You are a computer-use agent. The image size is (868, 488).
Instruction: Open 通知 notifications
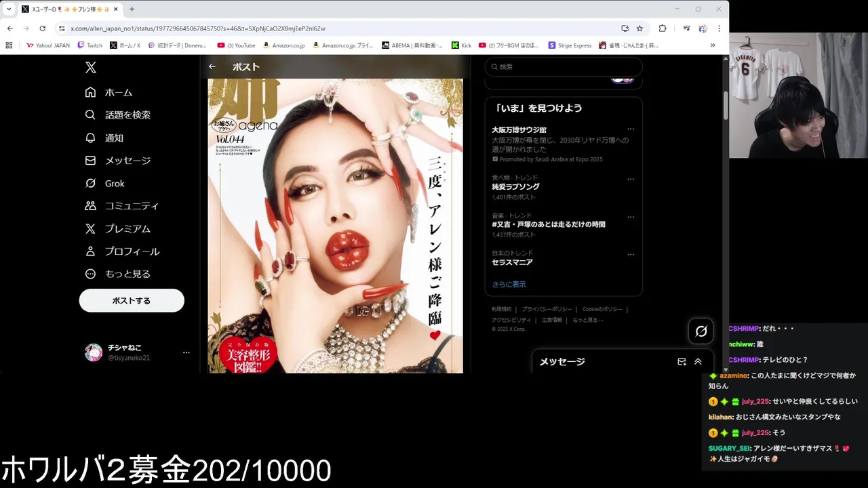[104, 138]
